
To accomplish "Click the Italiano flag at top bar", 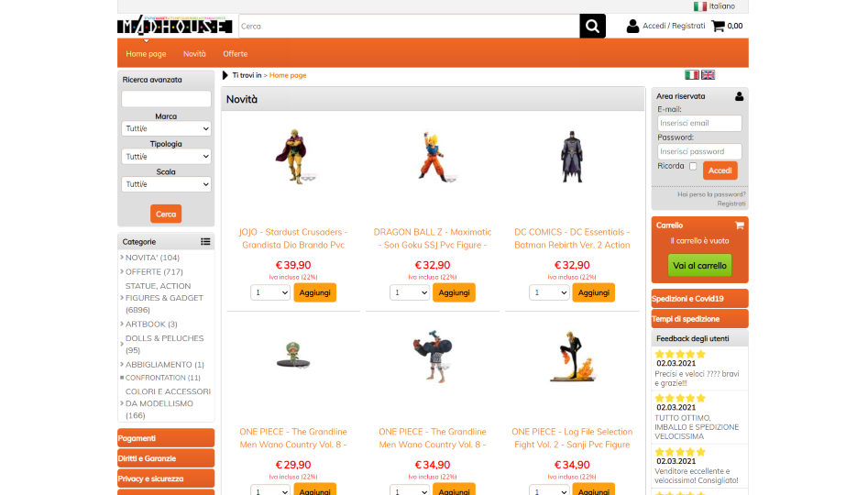I will 699,6.
